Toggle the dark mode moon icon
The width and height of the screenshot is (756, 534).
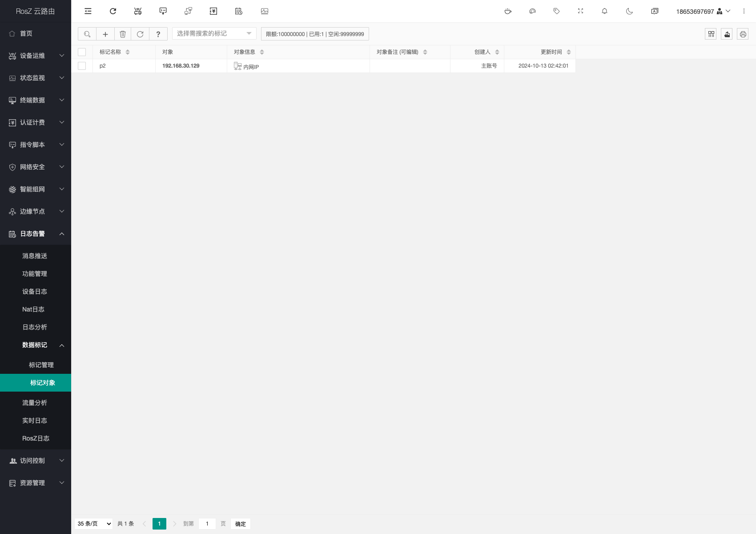point(629,11)
